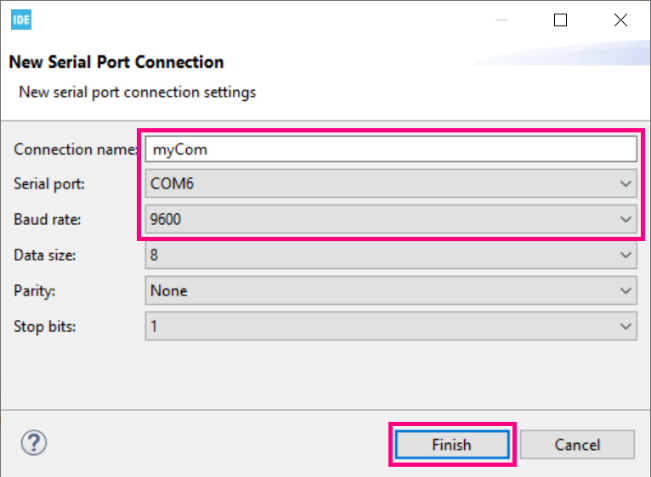Click the "Baud rate:" label
The width and height of the screenshot is (651, 477).
47,219
